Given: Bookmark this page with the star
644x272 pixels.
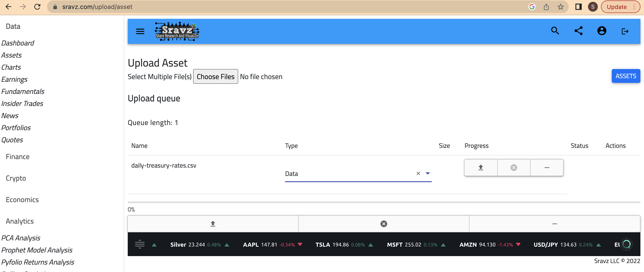Looking at the screenshot, I should tap(560, 7).
